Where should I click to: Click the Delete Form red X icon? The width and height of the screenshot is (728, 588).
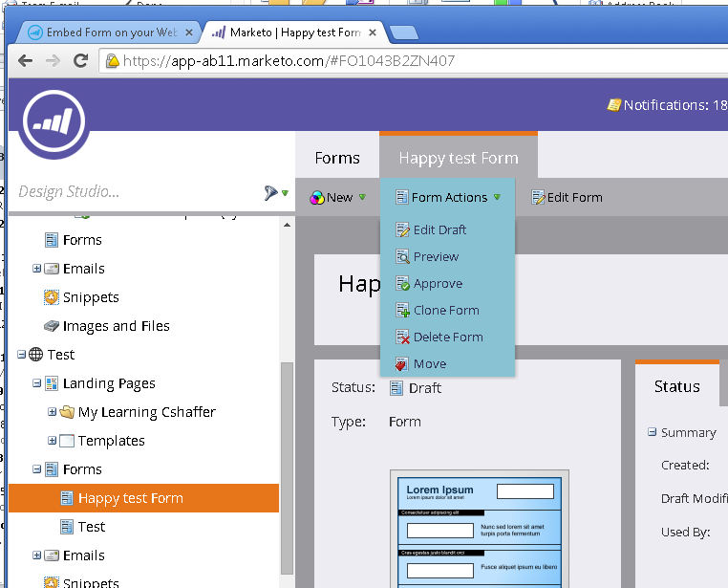402,337
